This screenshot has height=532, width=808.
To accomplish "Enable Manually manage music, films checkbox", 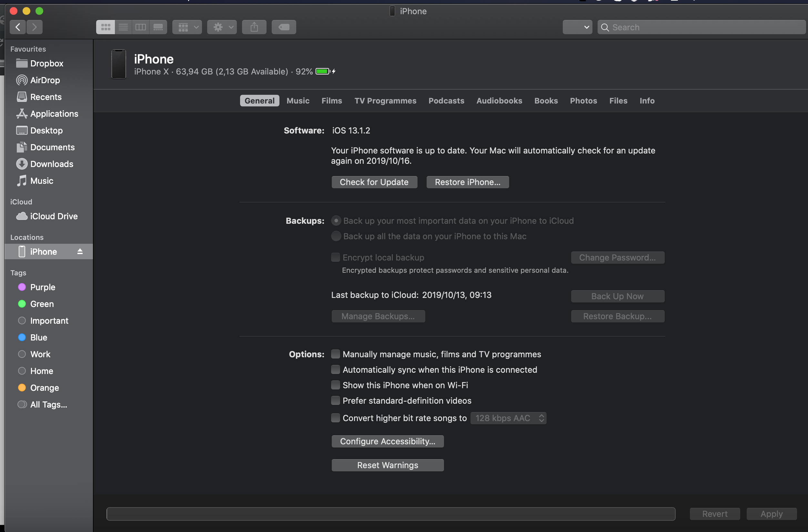I will 335,354.
